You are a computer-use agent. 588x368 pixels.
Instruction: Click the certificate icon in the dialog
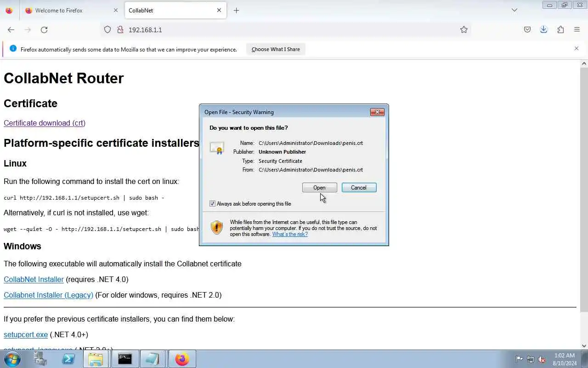tap(216, 148)
